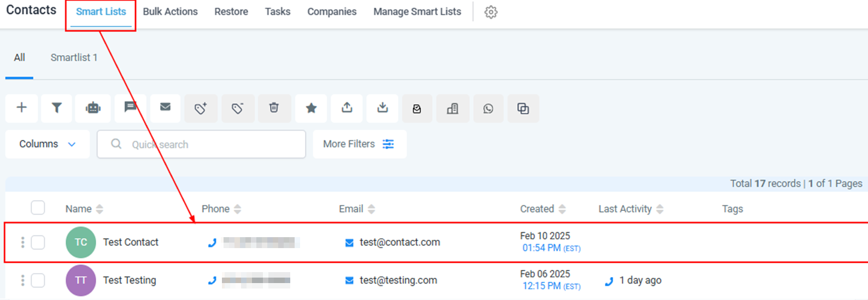
Task: Toggle the select-all checkbox in header
Action: pyautogui.click(x=38, y=208)
